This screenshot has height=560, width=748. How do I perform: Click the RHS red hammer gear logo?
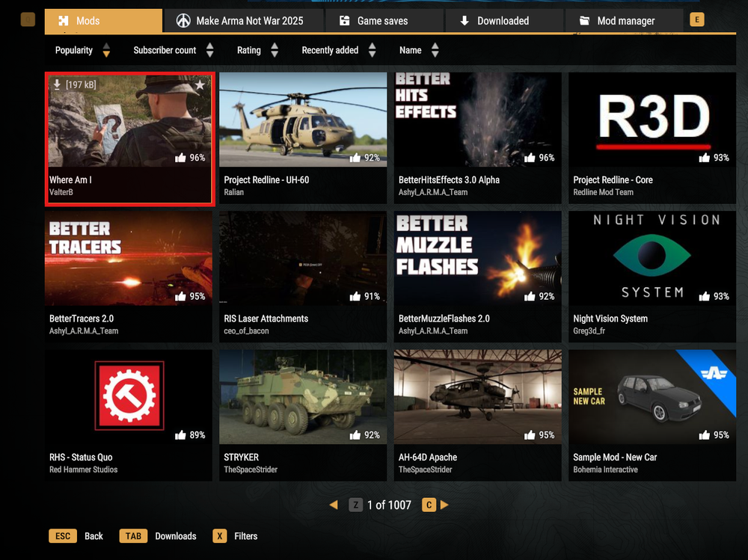click(x=129, y=396)
